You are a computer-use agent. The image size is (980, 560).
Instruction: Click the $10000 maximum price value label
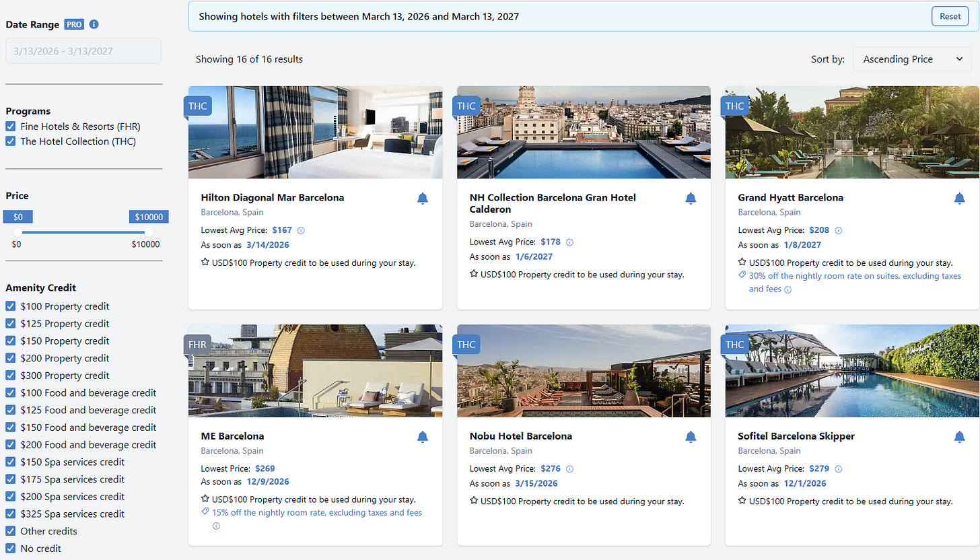149,217
